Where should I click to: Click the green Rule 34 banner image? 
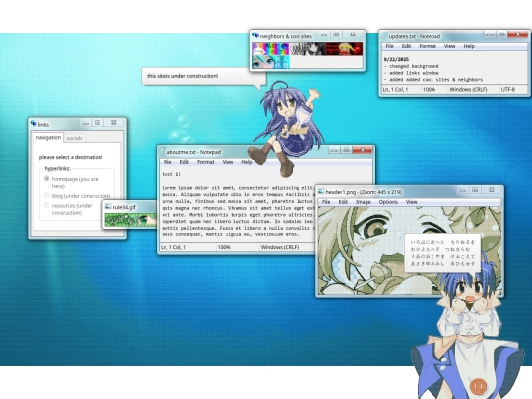point(131,220)
